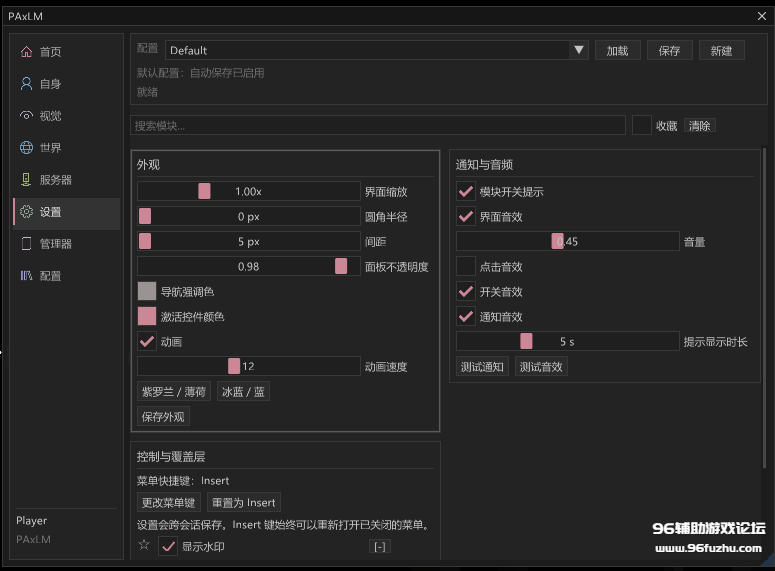The width and height of the screenshot is (775, 571).
Task: Click the 圆角半径 slider
Action: (249, 216)
